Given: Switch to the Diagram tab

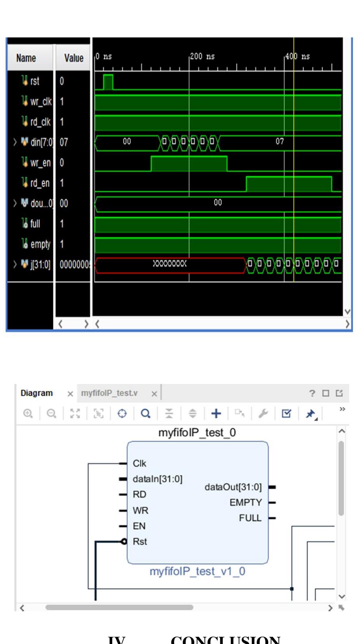Looking at the screenshot, I should [37, 393].
